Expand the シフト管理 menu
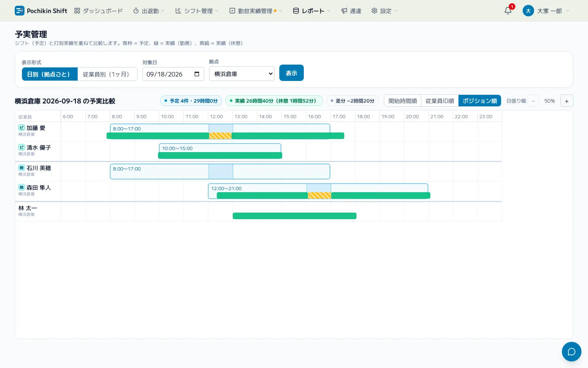This screenshot has height=368, width=588. (x=197, y=11)
